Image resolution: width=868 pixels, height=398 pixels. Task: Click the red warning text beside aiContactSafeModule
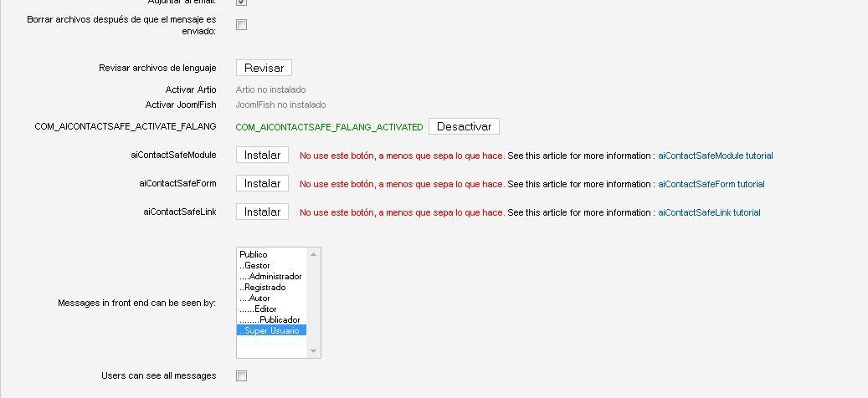coord(402,156)
